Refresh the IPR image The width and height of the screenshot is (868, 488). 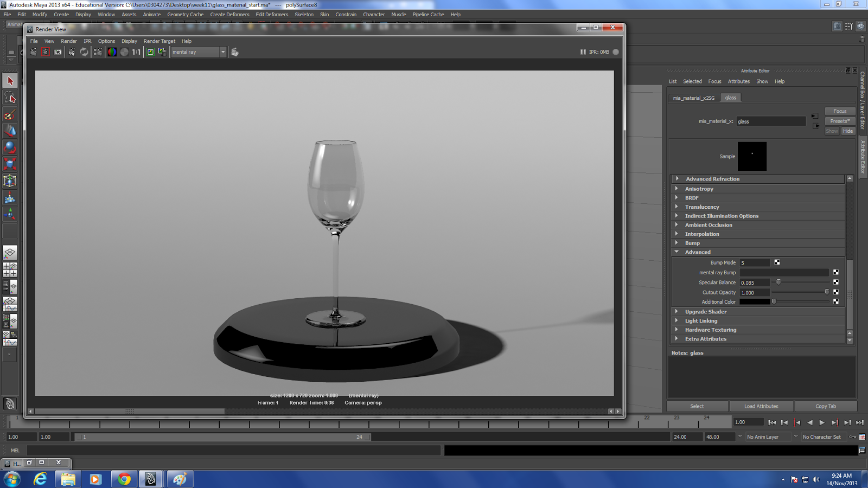(84, 52)
